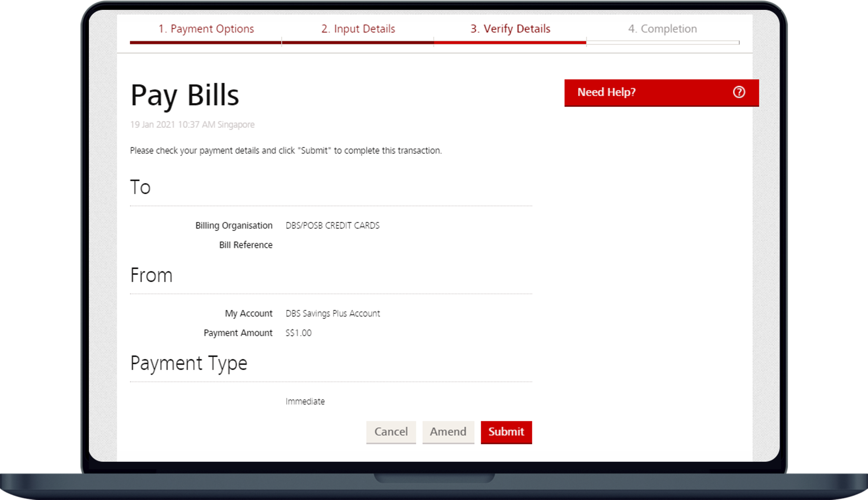Click the Immediate payment type value
Viewport: 868px width, 500px height.
305,401
